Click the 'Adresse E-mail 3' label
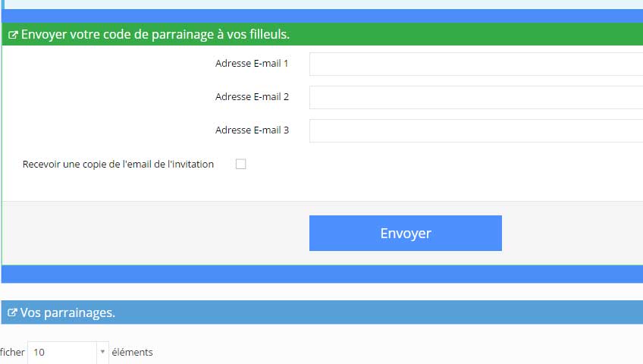The width and height of the screenshot is (643, 364). (252, 130)
